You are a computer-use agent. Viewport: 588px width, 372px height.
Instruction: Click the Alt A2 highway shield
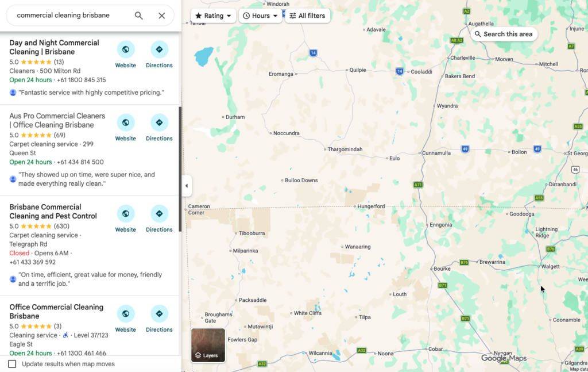[457, 40]
